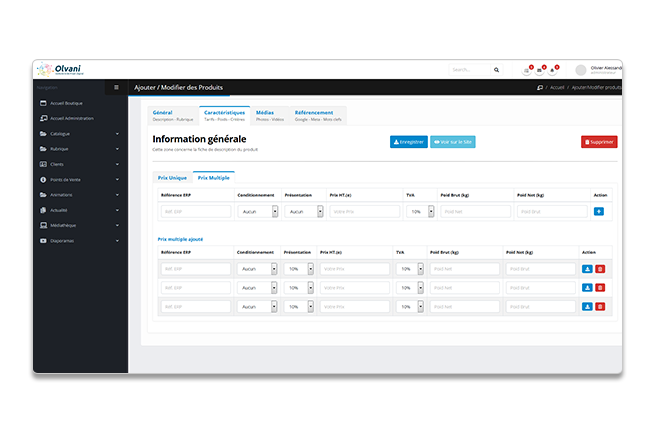
Task: Click the Diaporamas icon in sidebar
Action: (43, 241)
